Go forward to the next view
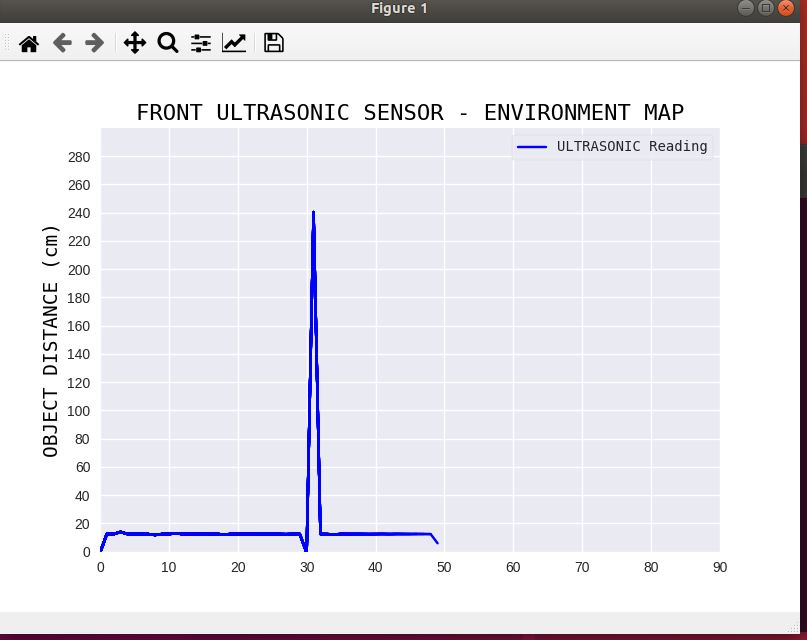 pyautogui.click(x=95, y=43)
